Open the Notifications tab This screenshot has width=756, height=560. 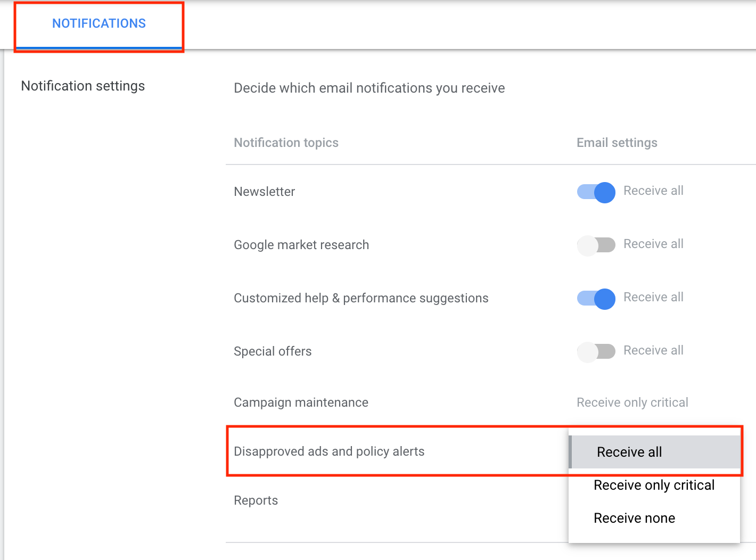pyautogui.click(x=99, y=24)
